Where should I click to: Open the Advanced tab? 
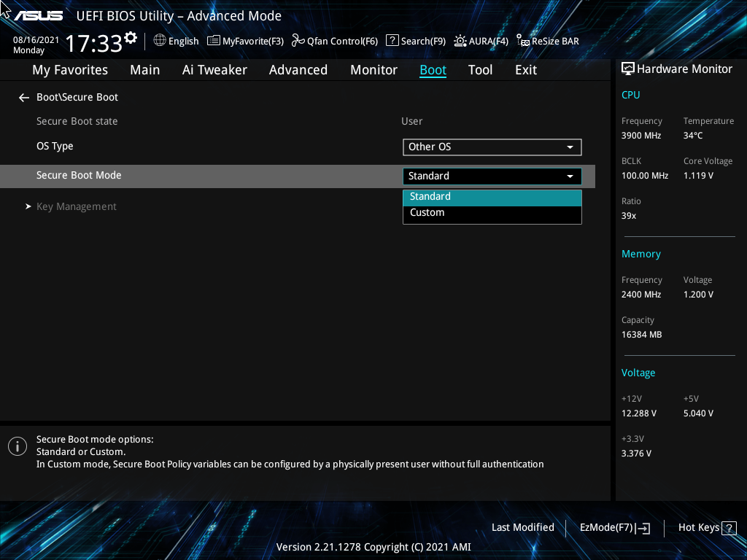[298, 70]
